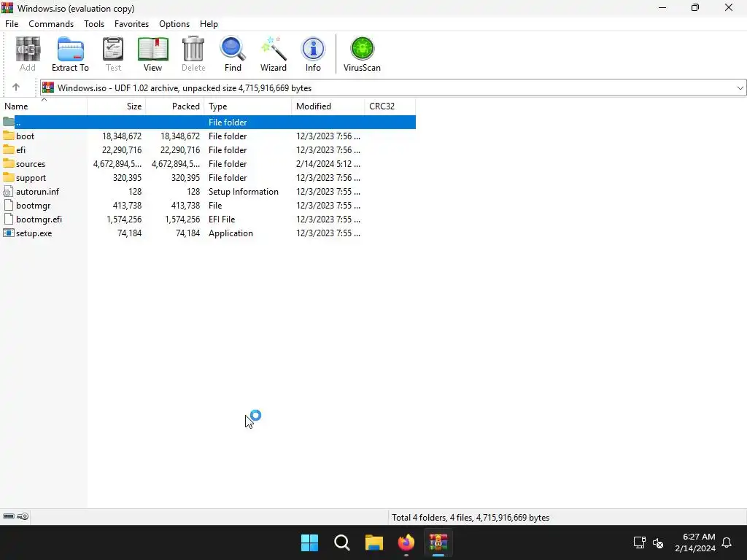The height and width of the screenshot is (560, 747).
Task: Click the disk drive icon in status bar
Action: 9,516
